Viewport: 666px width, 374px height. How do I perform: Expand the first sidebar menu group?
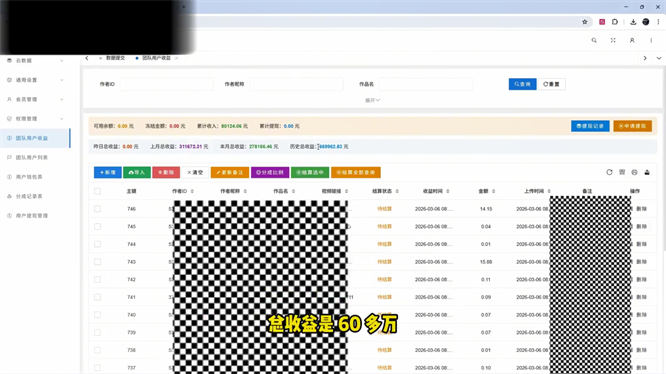[35, 61]
